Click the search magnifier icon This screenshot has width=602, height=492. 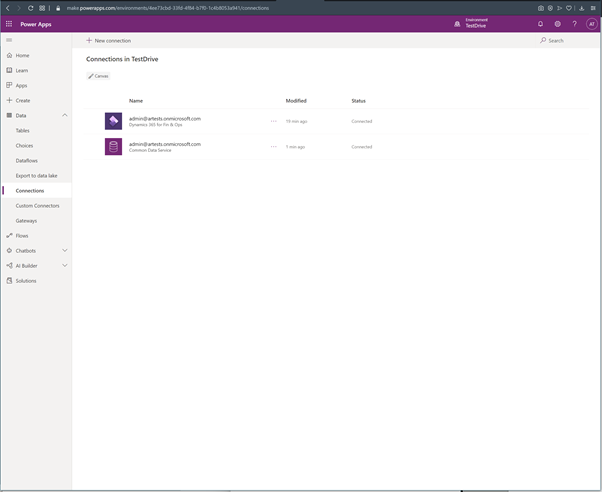(x=543, y=40)
